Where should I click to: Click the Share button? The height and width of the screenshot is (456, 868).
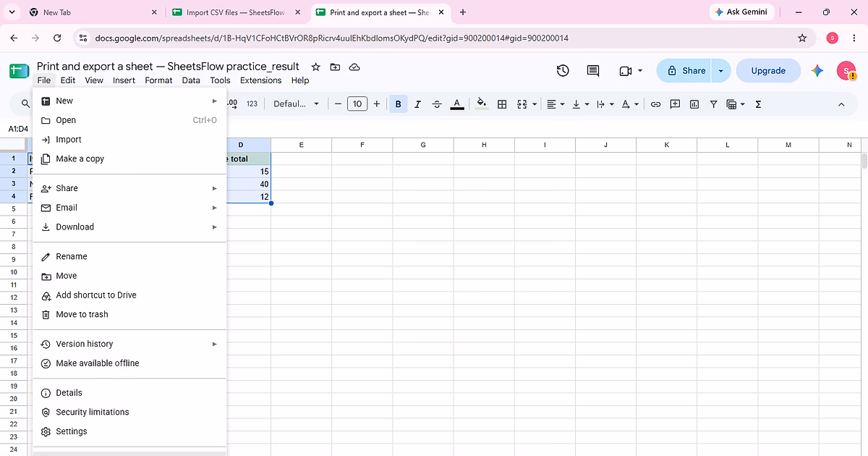coord(684,70)
